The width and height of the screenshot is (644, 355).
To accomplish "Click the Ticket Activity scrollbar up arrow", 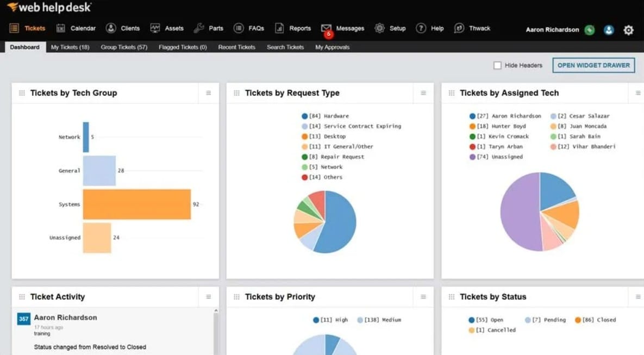I will pyautogui.click(x=216, y=311).
